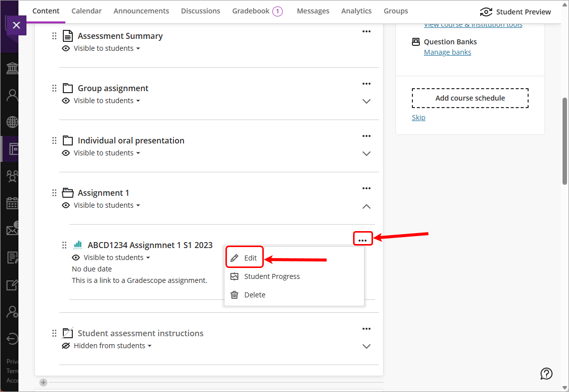Image resolution: width=569 pixels, height=392 pixels.
Task: Open visibility settings for Assignment 1
Action: (101, 205)
